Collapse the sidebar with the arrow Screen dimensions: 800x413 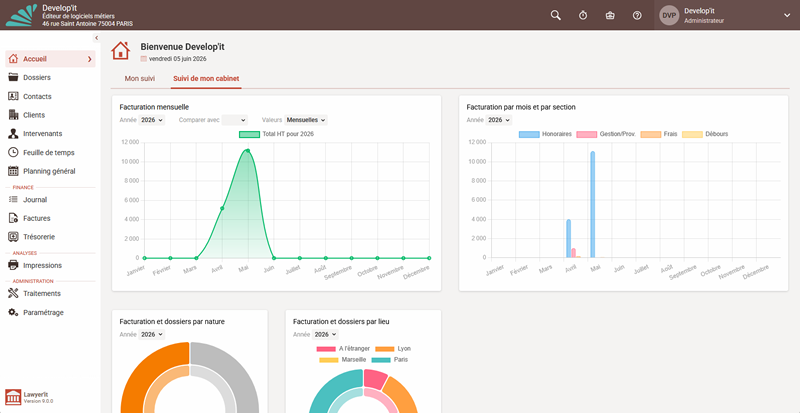click(96, 38)
